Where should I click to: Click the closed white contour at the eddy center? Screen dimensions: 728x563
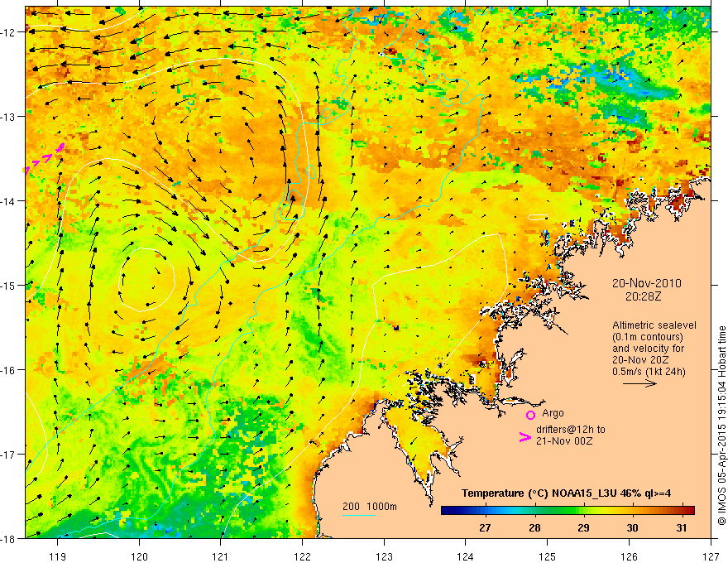click(146, 279)
